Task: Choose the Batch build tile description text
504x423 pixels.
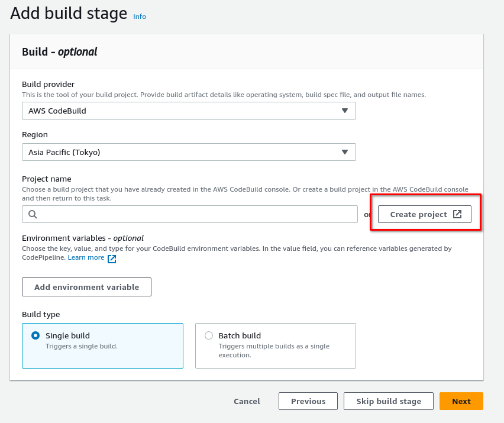Action: pyautogui.click(x=274, y=350)
